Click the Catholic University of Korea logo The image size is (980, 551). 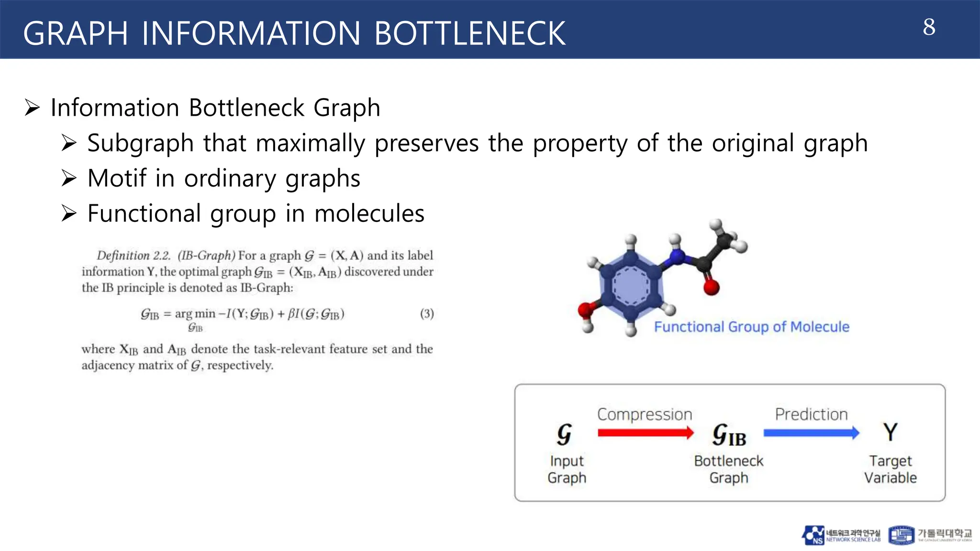point(930,535)
